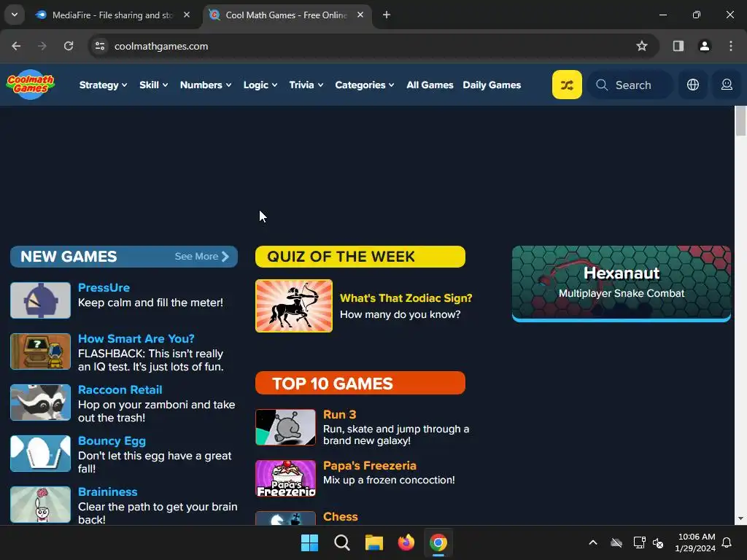Show hidden system tray icons
Viewport: 747px width, 560px height.
pos(593,542)
